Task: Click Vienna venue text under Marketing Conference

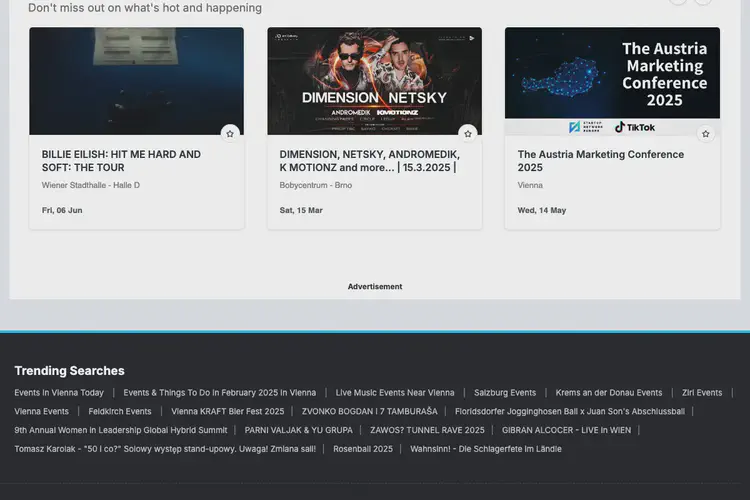Action: point(530,185)
